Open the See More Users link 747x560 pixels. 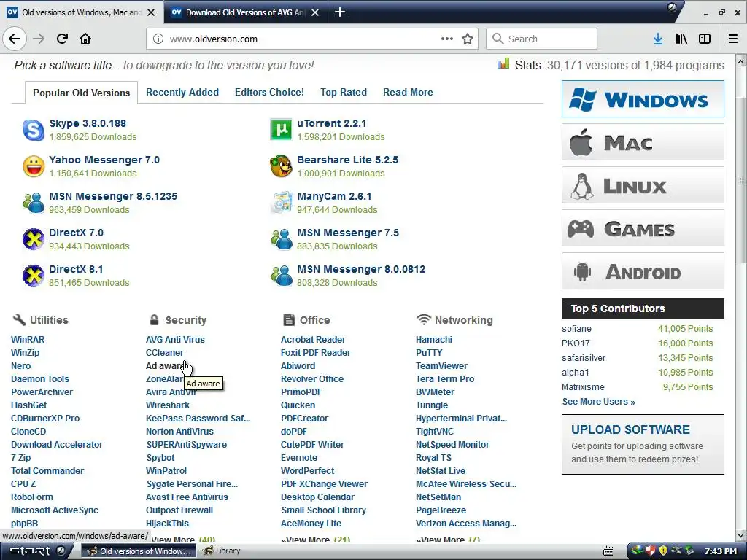tap(598, 402)
